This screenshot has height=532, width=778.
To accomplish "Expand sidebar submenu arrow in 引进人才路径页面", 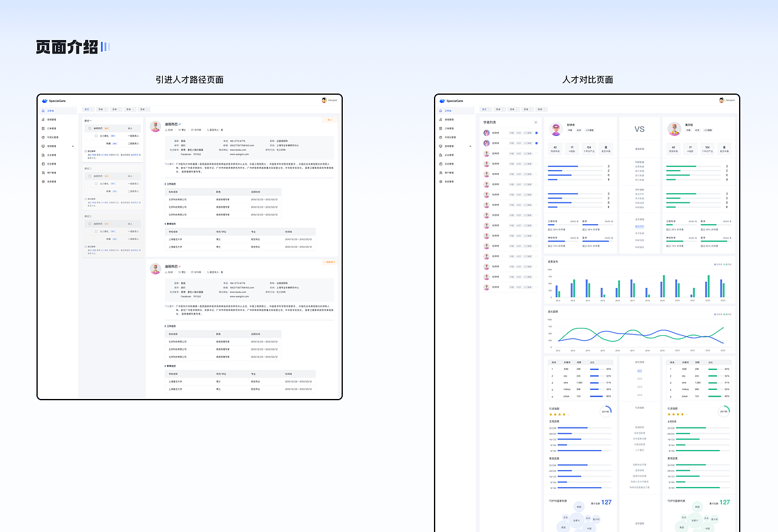I will tap(73, 146).
